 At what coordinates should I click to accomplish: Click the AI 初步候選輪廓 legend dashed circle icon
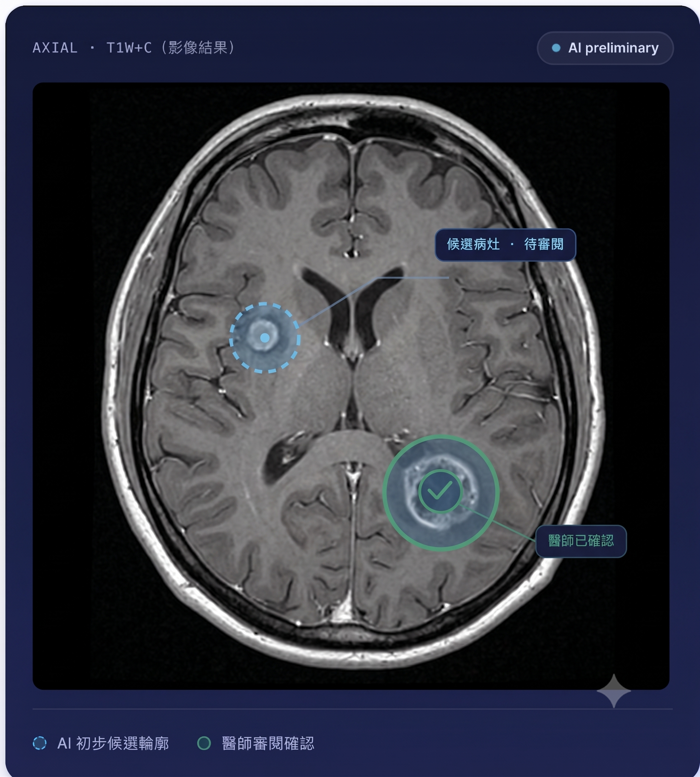(39, 743)
